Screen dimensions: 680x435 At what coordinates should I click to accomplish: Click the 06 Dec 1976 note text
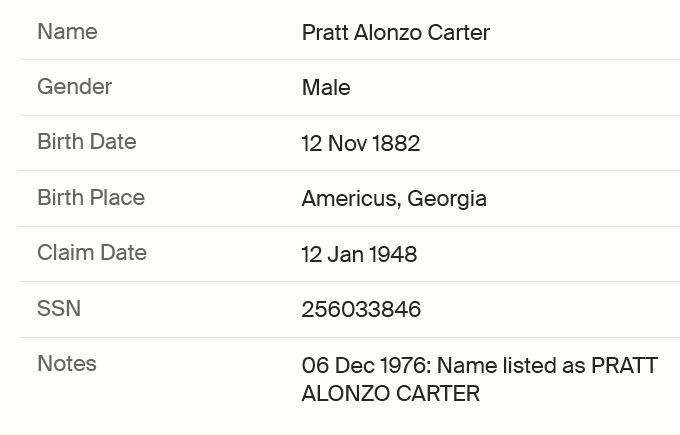pyautogui.click(x=366, y=365)
